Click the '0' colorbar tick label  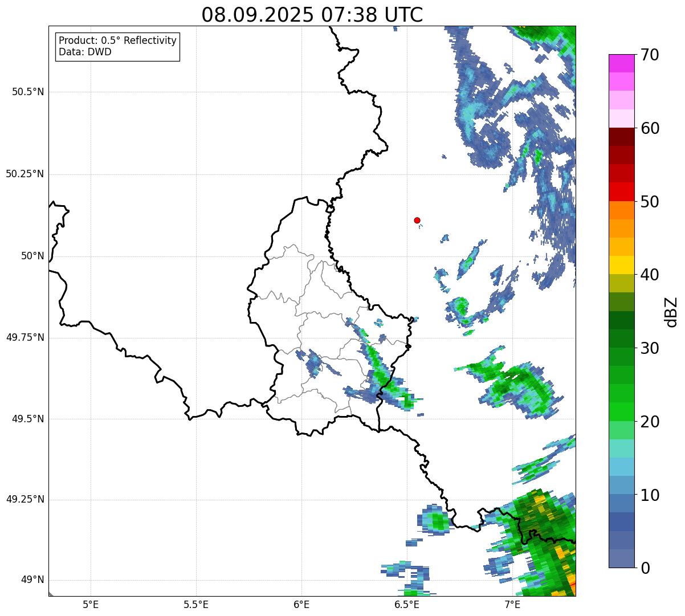(x=645, y=568)
